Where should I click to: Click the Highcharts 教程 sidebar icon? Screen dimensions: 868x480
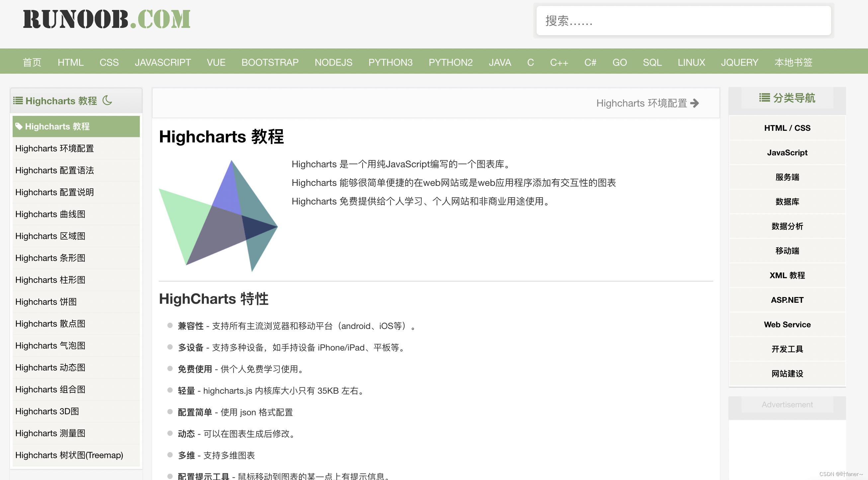click(17, 99)
